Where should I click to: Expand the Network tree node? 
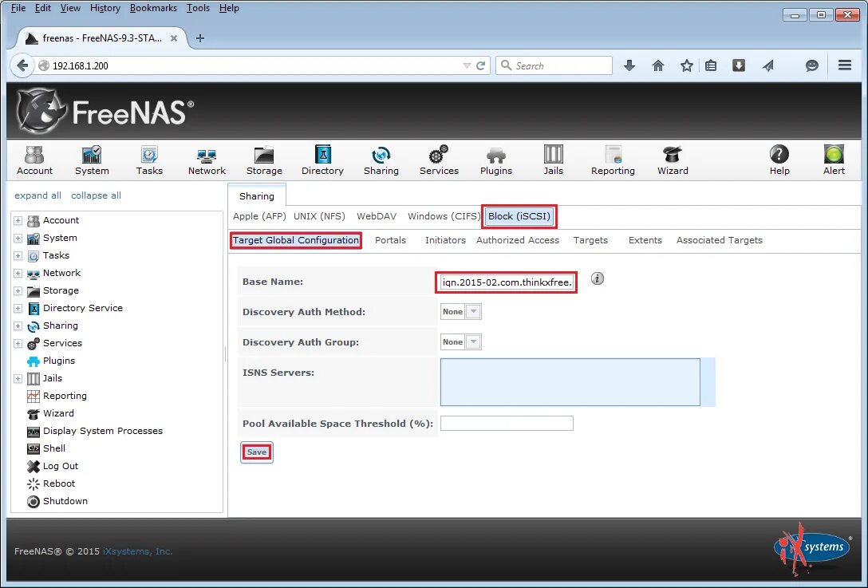18,274
